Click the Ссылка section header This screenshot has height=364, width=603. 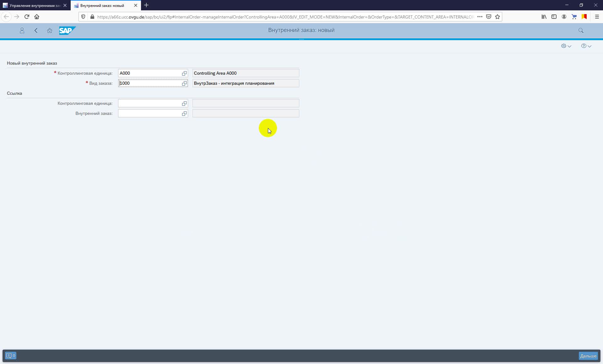click(x=14, y=93)
